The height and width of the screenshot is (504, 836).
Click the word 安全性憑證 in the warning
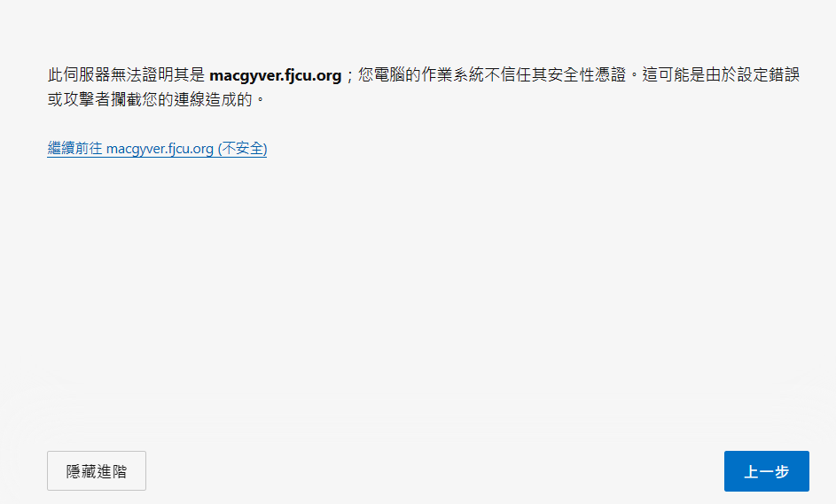point(587,75)
